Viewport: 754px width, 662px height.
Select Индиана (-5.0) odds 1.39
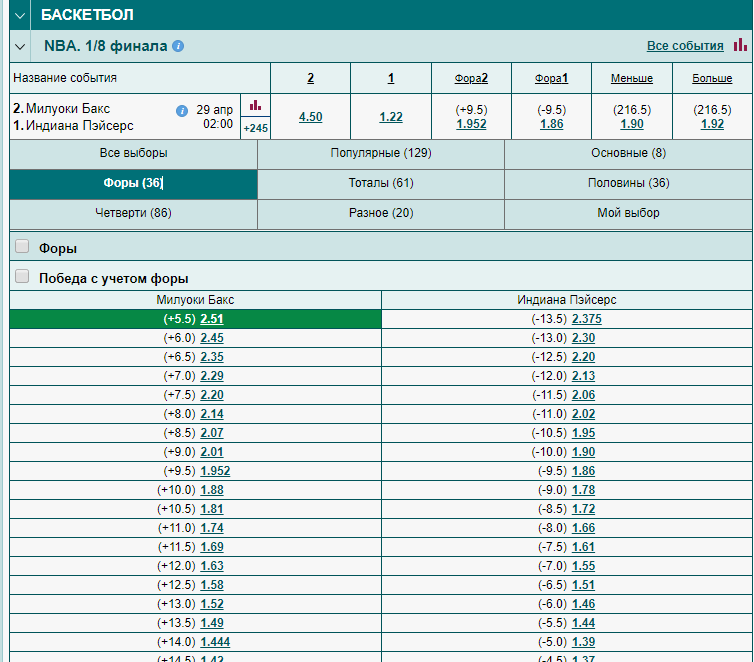[583, 642]
